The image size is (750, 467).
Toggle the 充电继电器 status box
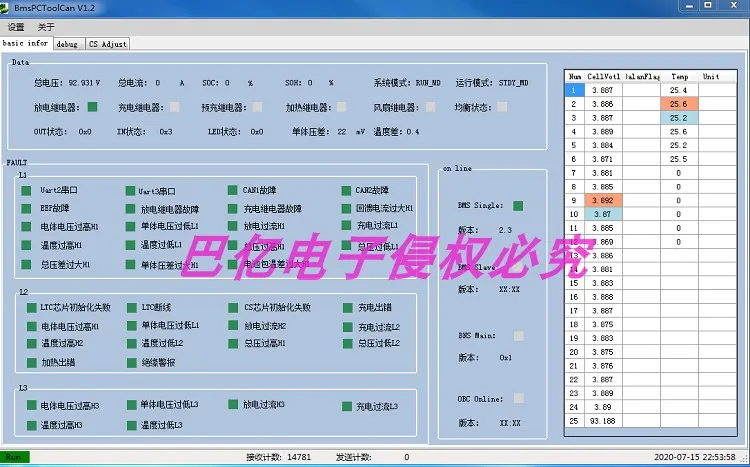pyautogui.click(x=175, y=107)
